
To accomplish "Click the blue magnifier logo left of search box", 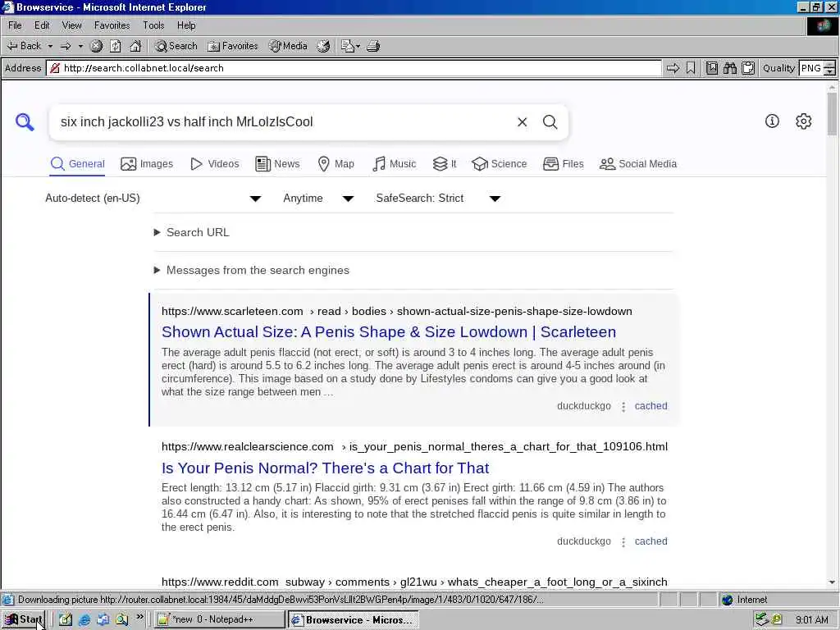I will [25, 122].
